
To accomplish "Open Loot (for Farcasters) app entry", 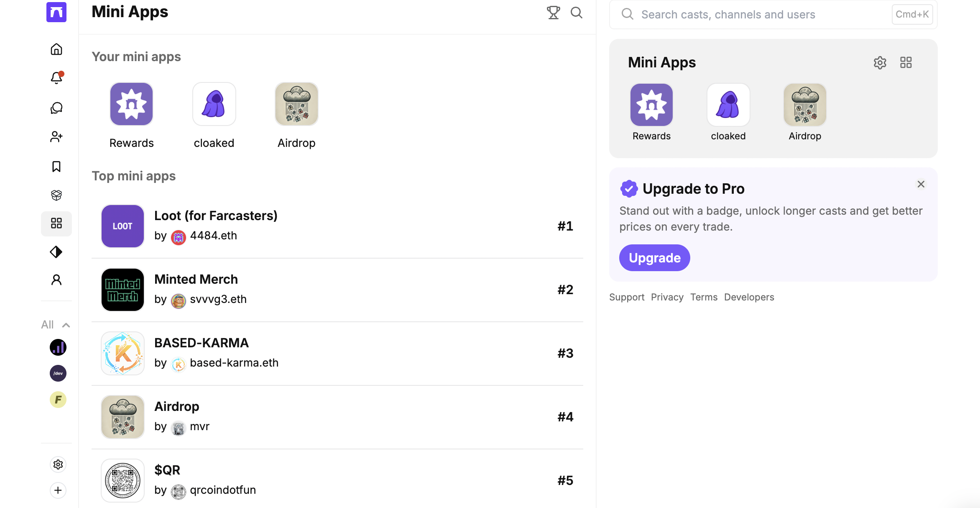I will click(215, 216).
